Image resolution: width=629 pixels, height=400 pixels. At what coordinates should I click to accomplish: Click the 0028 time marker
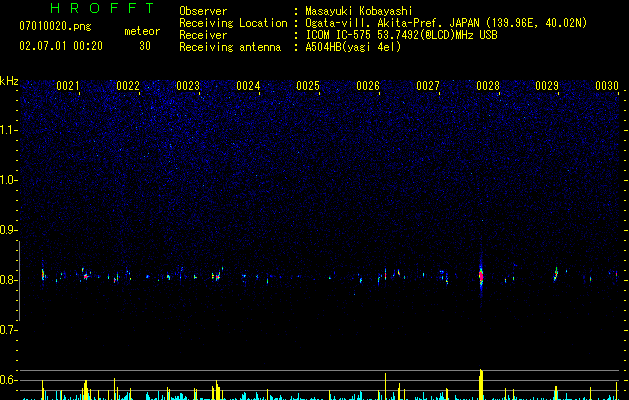488,86
